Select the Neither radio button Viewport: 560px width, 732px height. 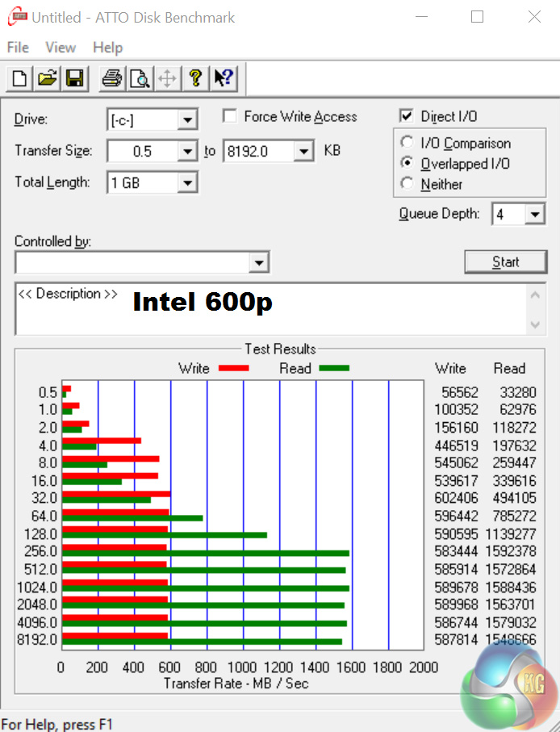[x=407, y=183]
